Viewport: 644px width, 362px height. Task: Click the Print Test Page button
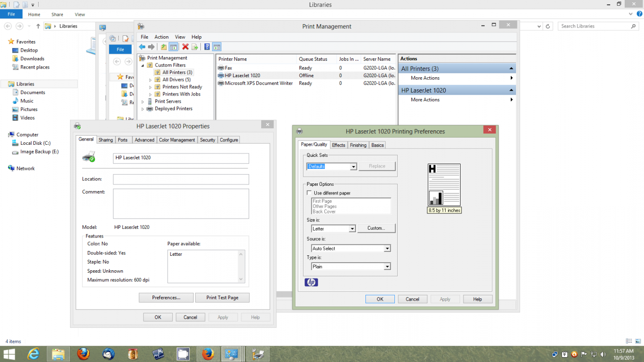(222, 298)
